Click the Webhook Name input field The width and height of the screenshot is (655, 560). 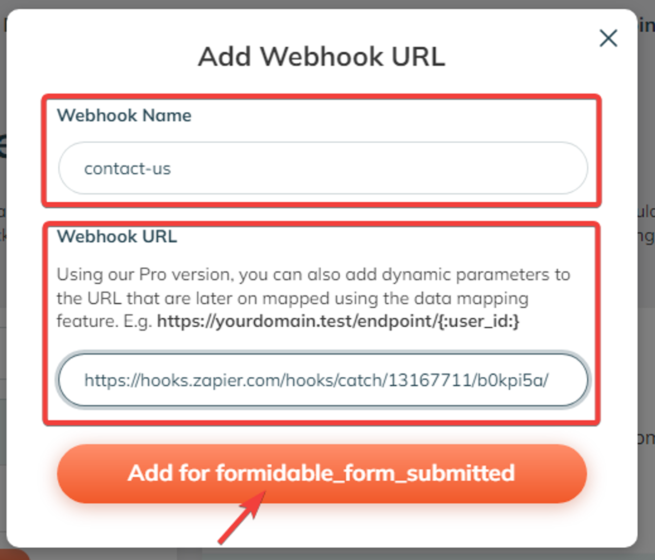click(322, 168)
